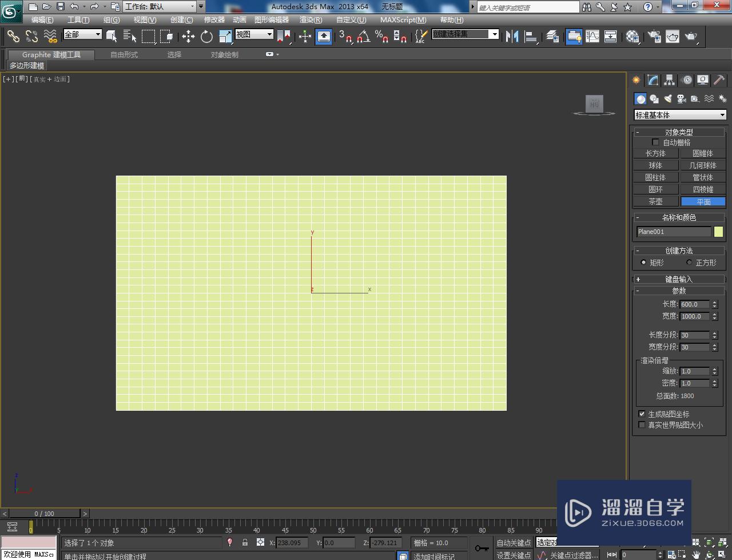732x560 pixels.
Task: Switch to the Hierarchy panel tab
Action: [669, 80]
